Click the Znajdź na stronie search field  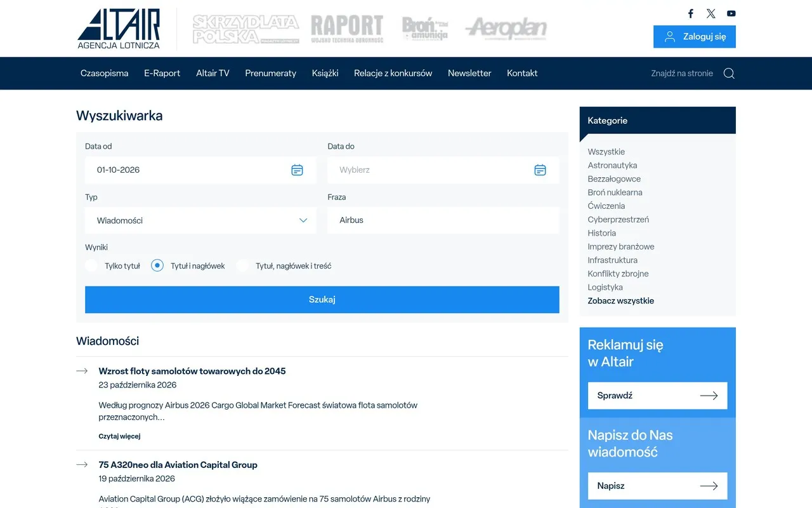pos(682,73)
